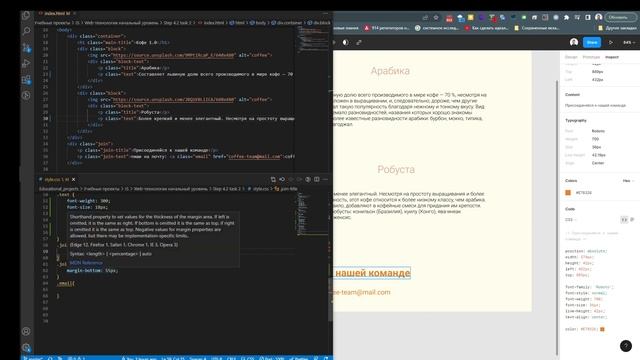The height and width of the screenshot is (360, 640).
Task: Open the Chrome profile avatar
Action: (598, 18)
